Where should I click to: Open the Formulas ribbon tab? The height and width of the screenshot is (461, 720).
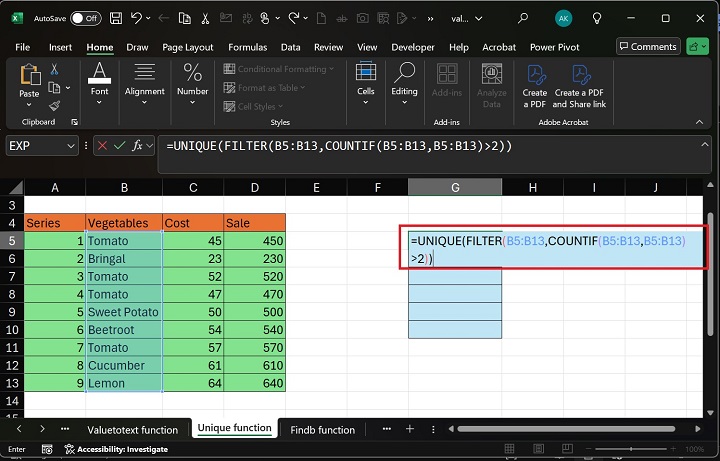(247, 47)
